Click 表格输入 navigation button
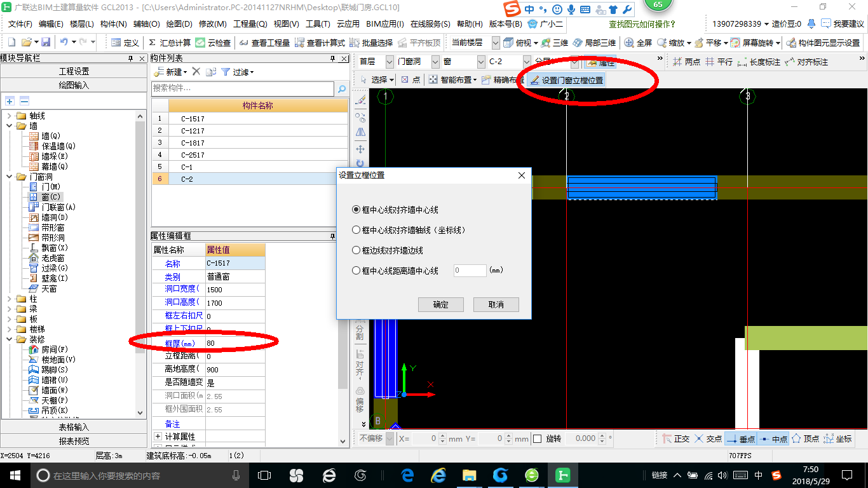The image size is (868, 488). [74, 427]
